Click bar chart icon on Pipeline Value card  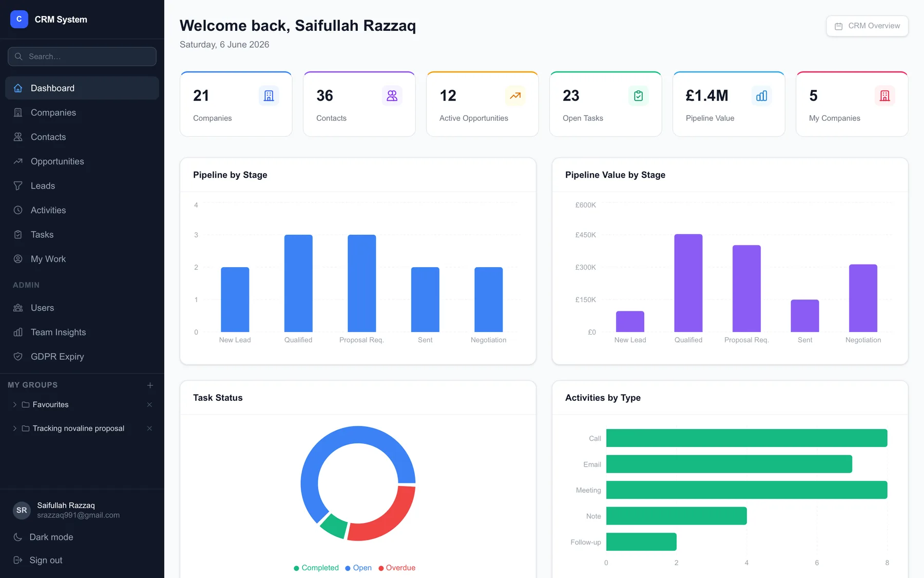click(x=761, y=96)
